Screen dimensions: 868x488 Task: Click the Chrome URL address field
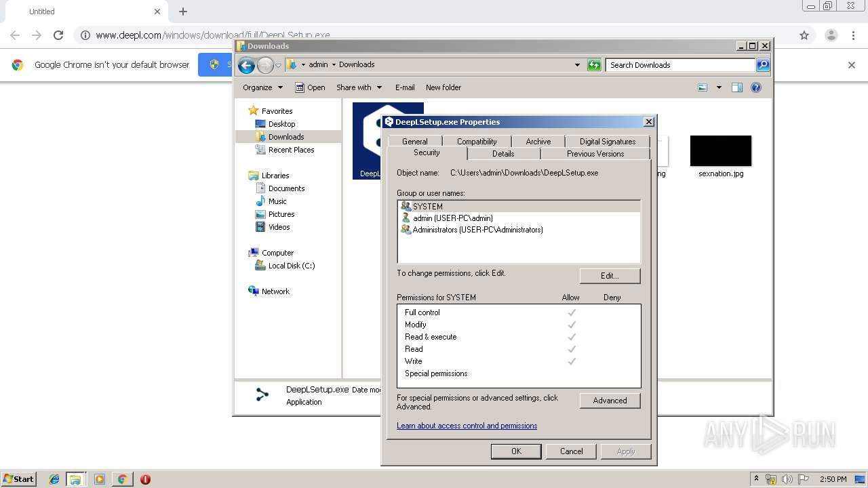click(434, 35)
